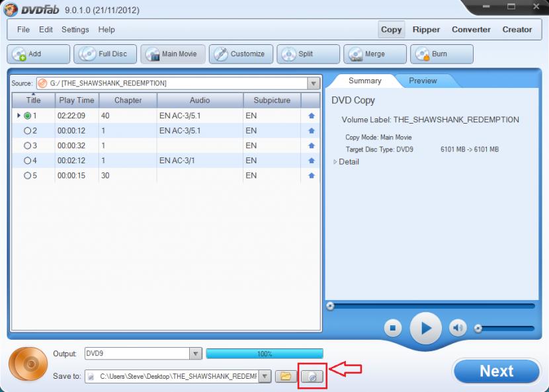The image size is (549, 392).
Task: Click the Next button
Action: coord(497,371)
